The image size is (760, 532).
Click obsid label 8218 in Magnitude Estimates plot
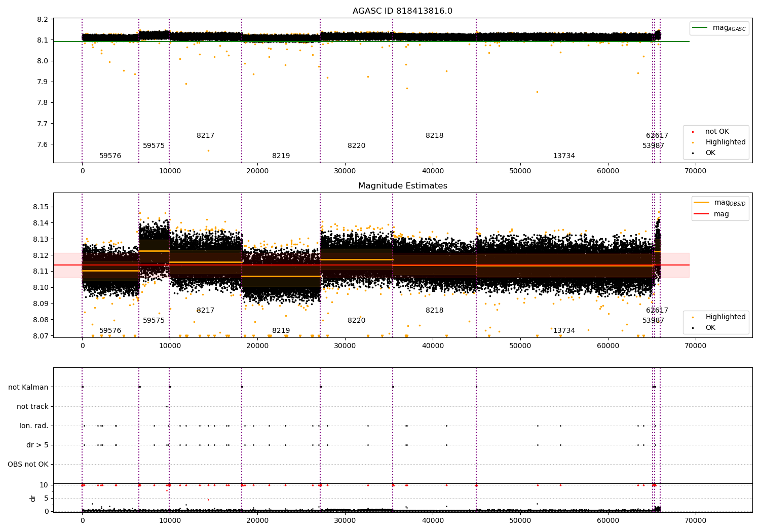434,311
